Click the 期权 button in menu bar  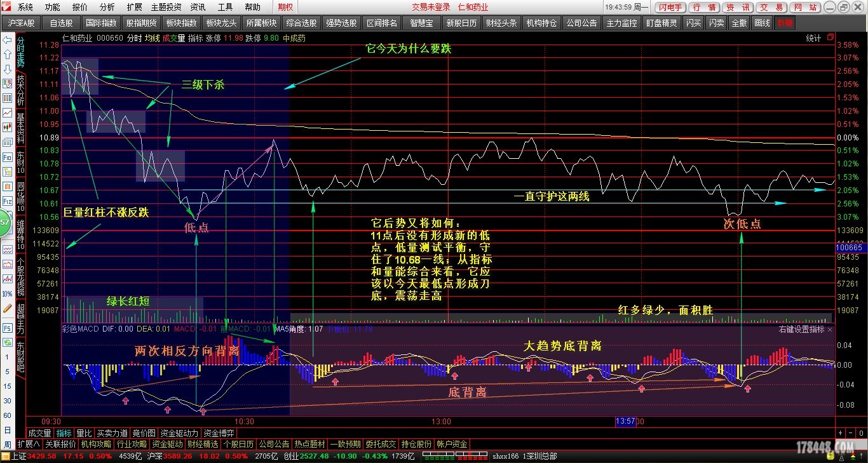pyautogui.click(x=286, y=7)
